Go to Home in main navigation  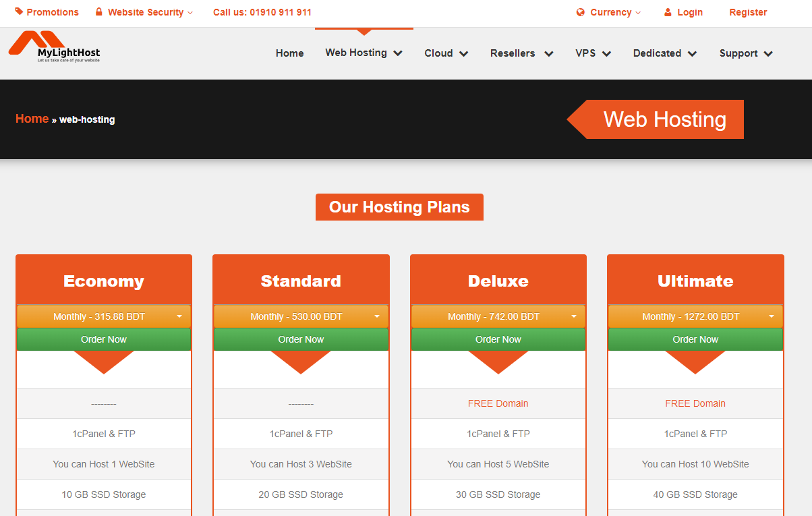click(290, 53)
